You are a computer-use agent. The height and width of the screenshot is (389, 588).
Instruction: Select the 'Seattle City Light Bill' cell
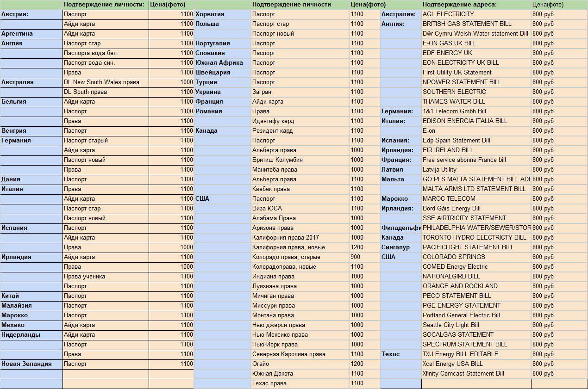pyautogui.click(x=476, y=325)
